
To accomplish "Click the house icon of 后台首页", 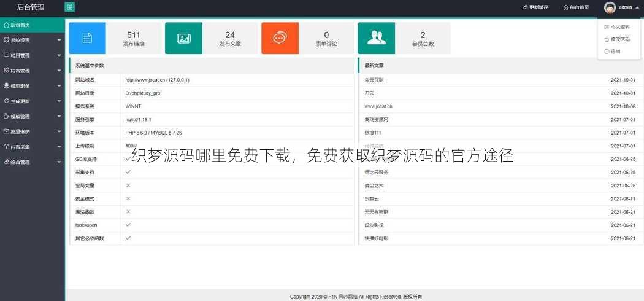I will [6, 25].
